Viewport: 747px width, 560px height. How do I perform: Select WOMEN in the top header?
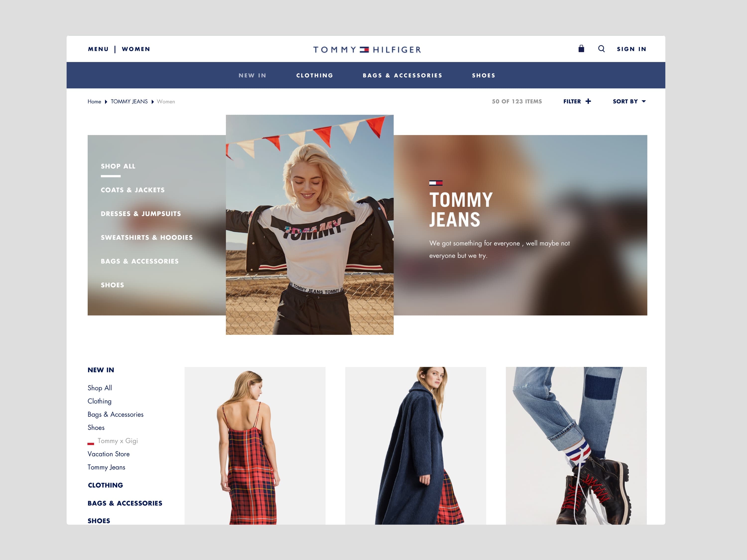[136, 49]
